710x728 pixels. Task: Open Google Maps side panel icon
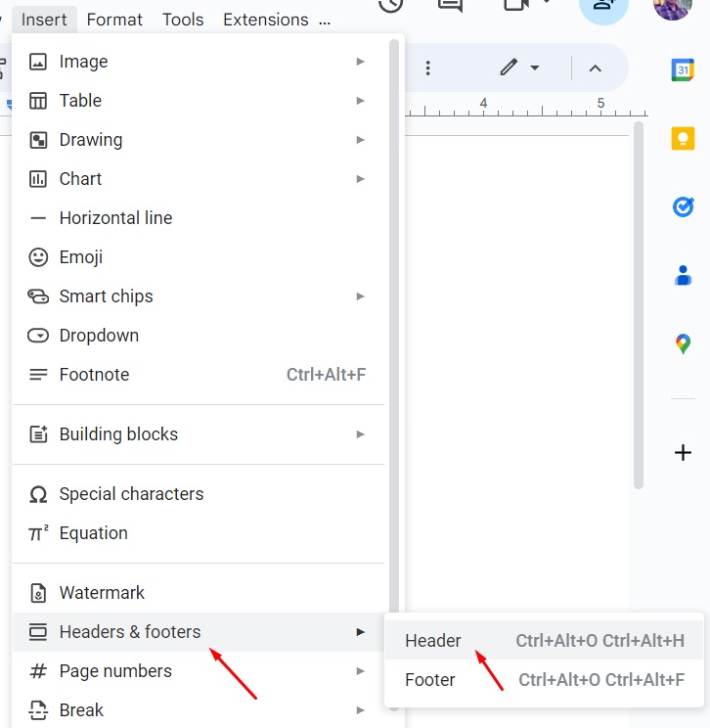click(x=683, y=344)
